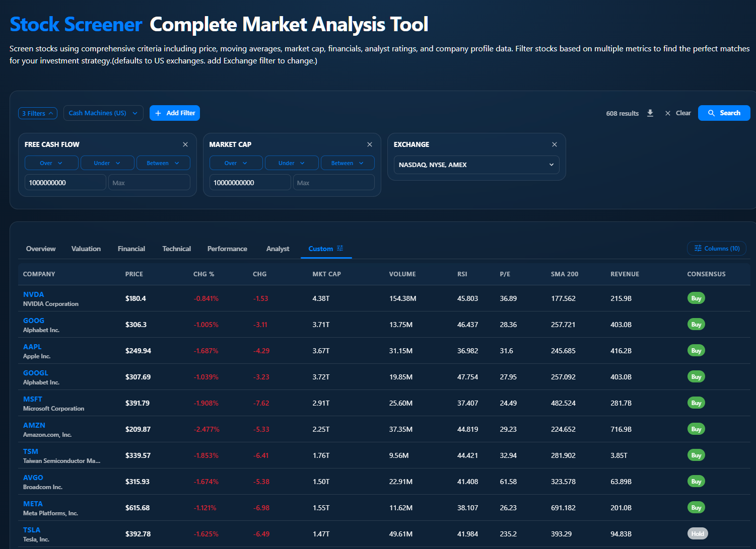Click the $249.94 price for Apple
Screen dimensions: 756x549
139,351
